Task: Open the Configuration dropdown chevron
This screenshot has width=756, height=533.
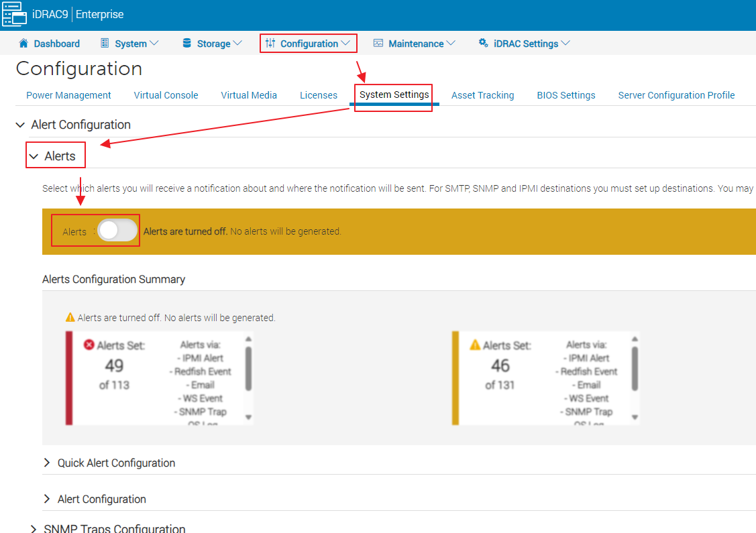Action: (x=345, y=43)
